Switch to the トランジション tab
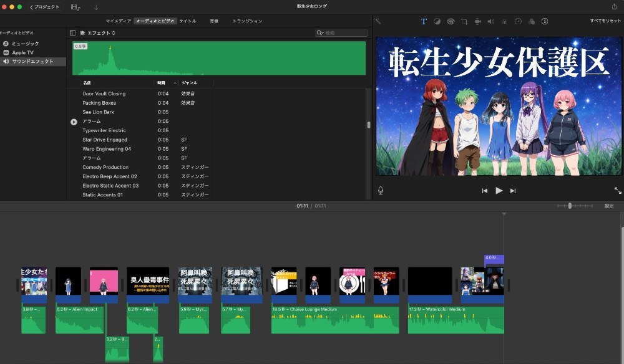This screenshot has height=364, width=624. pyautogui.click(x=248, y=21)
